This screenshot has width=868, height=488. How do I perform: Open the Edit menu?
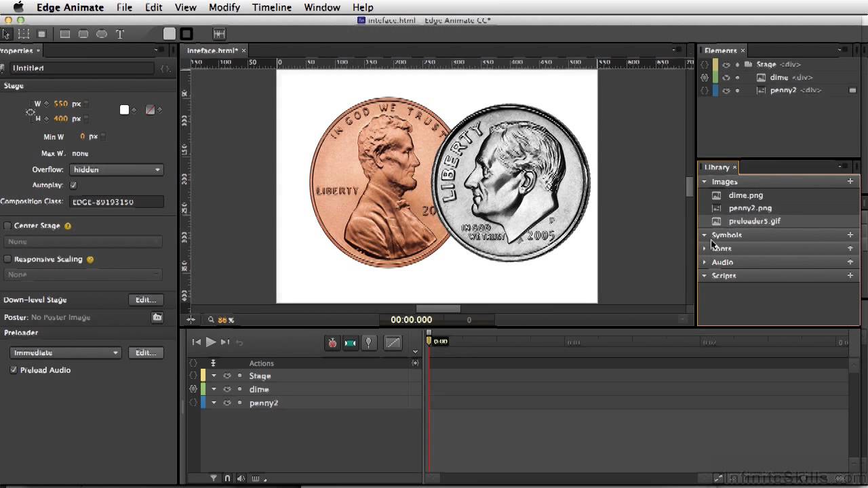point(154,7)
